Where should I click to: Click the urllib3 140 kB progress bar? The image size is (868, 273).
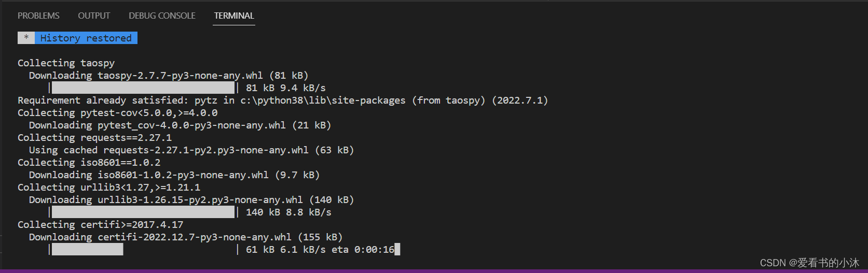143,212
